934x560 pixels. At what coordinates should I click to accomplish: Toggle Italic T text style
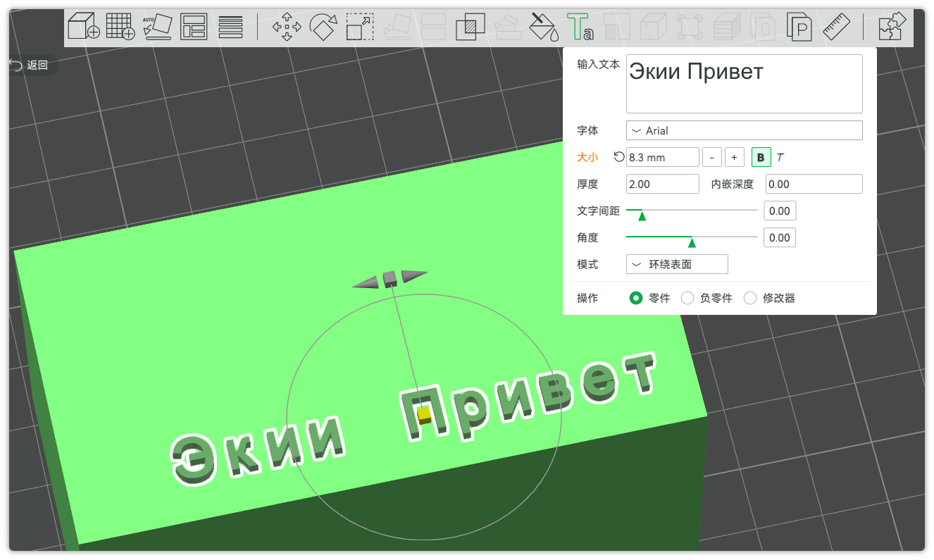(780, 157)
